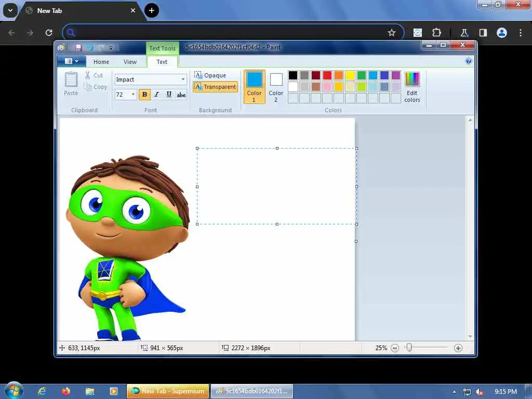The image size is (532, 399).
Task: Open Edit colors dialog
Action: click(x=412, y=87)
